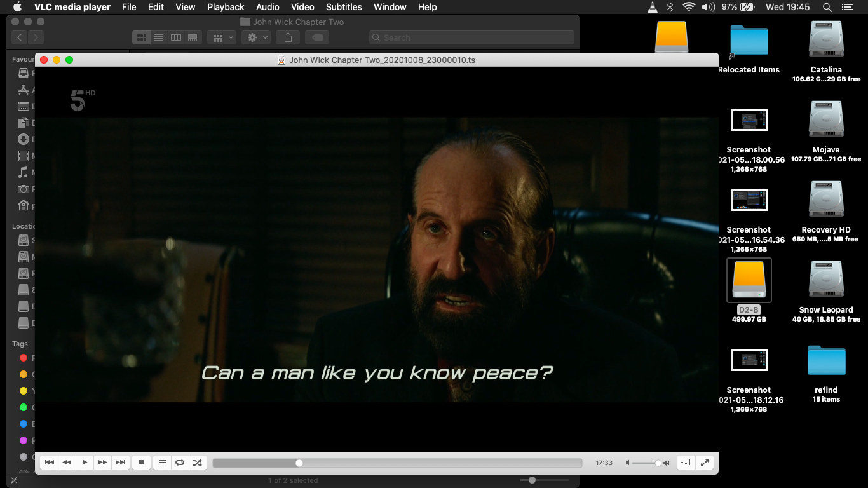This screenshot has width=868, height=488.
Task: Select Music icon in Finder sidebar
Action: 24,172
